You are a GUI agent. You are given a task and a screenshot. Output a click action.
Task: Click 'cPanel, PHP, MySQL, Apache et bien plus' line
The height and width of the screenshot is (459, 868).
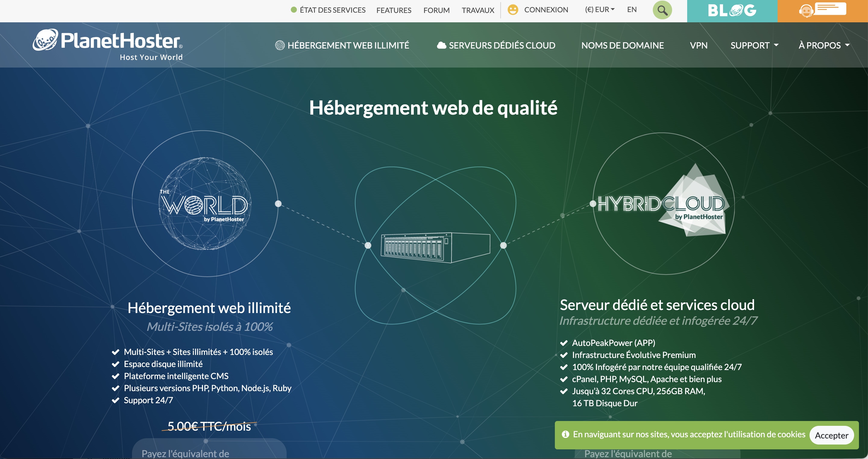tap(646, 379)
